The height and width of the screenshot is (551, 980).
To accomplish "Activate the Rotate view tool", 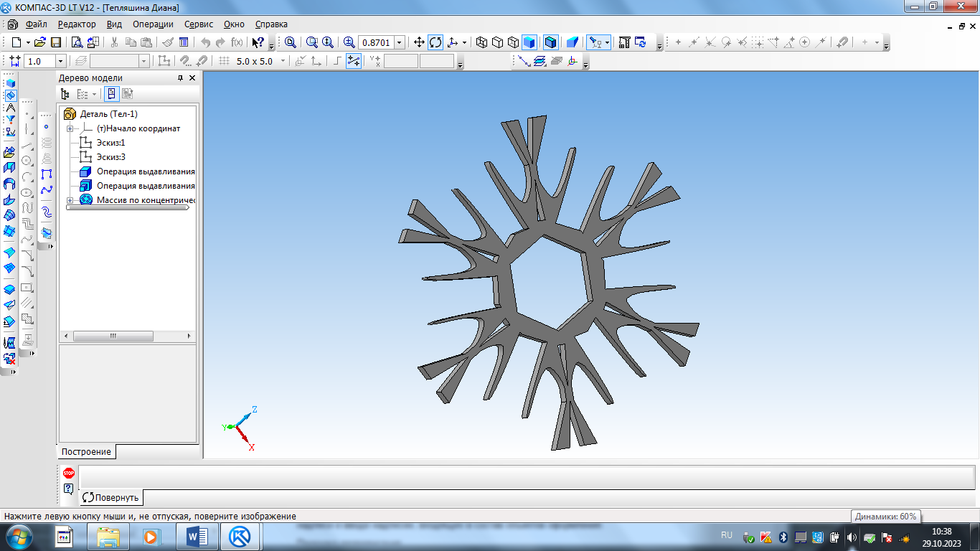I will (x=435, y=42).
